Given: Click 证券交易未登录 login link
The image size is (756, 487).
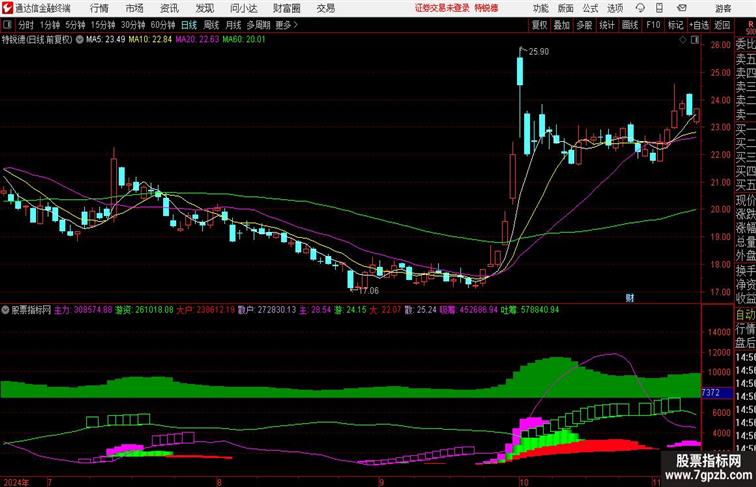Looking at the screenshot, I should [x=442, y=8].
